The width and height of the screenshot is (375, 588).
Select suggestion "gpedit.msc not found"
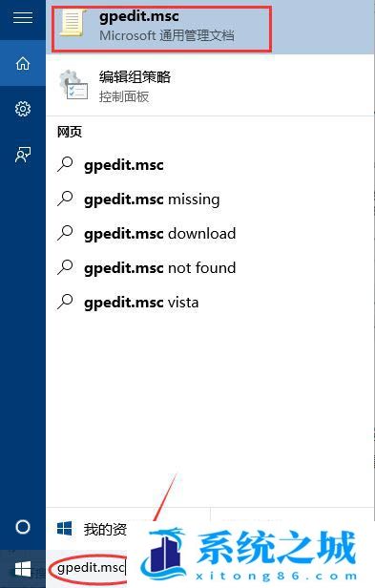[210, 267]
